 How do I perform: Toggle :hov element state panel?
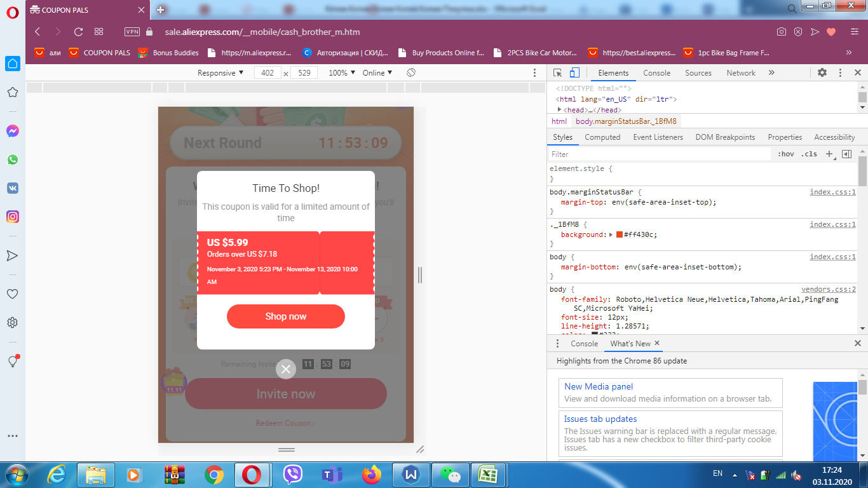point(786,154)
